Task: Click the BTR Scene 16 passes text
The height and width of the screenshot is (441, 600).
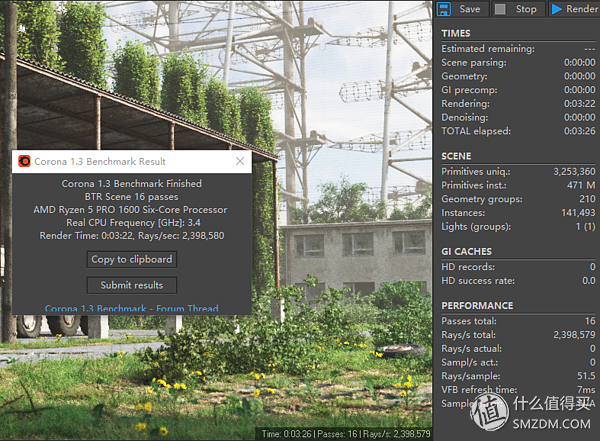Action: [x=132, y=197]
